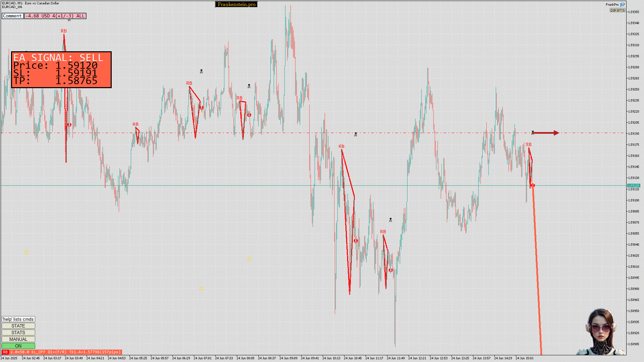Toggle the MANUAL mode button
The image size is (644, 362).
pyautogui.click(x=18, y=339)
